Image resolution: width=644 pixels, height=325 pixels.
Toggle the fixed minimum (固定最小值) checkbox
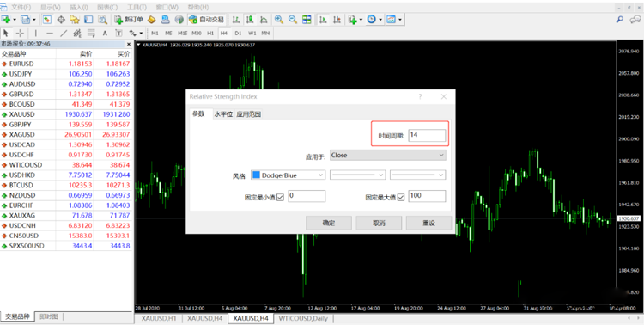click(x=281, y=197)
